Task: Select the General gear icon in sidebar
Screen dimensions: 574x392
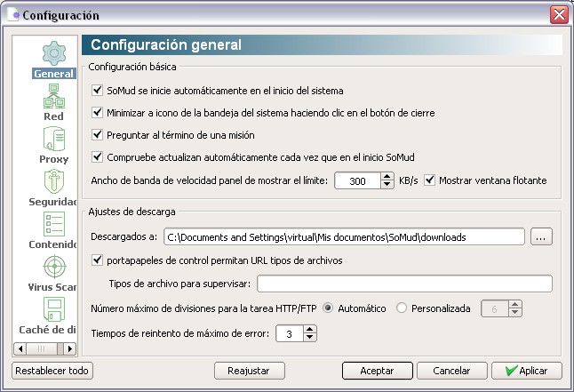Action: pyautogui.click(x=54, y=53)
